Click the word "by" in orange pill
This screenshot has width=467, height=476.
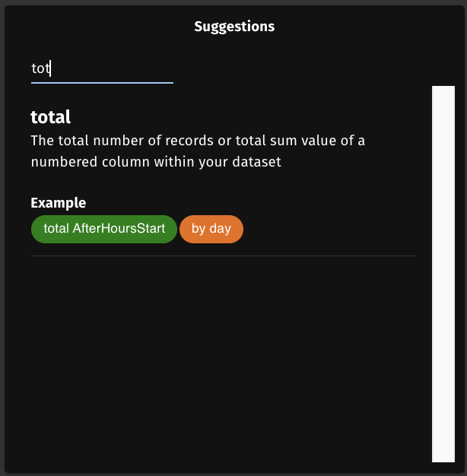point(199,229)
